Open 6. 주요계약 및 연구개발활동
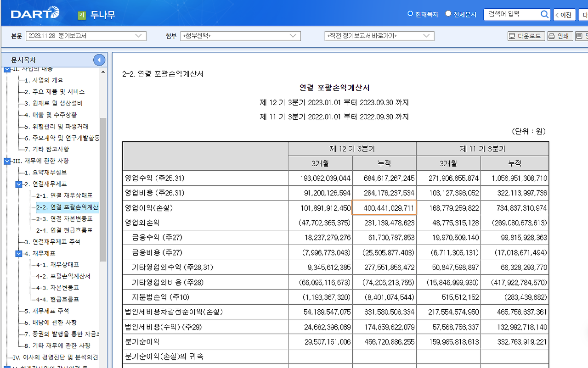 point(62,138)
